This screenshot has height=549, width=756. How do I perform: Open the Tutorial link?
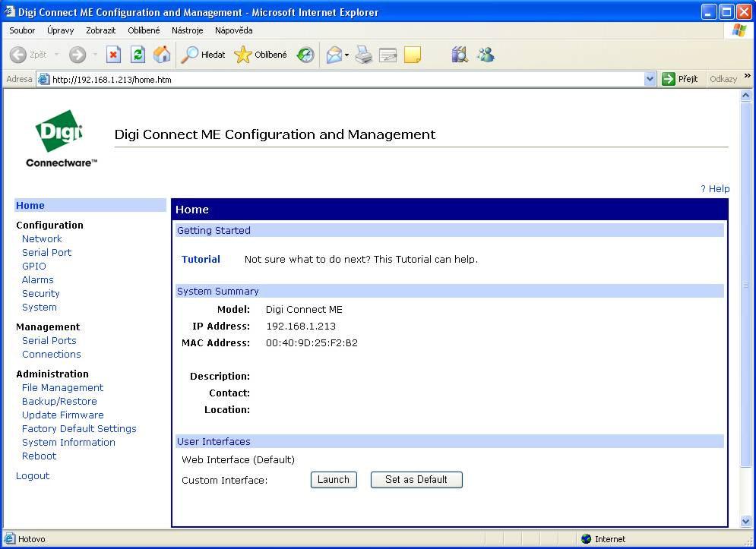click(x=201, y=260)
